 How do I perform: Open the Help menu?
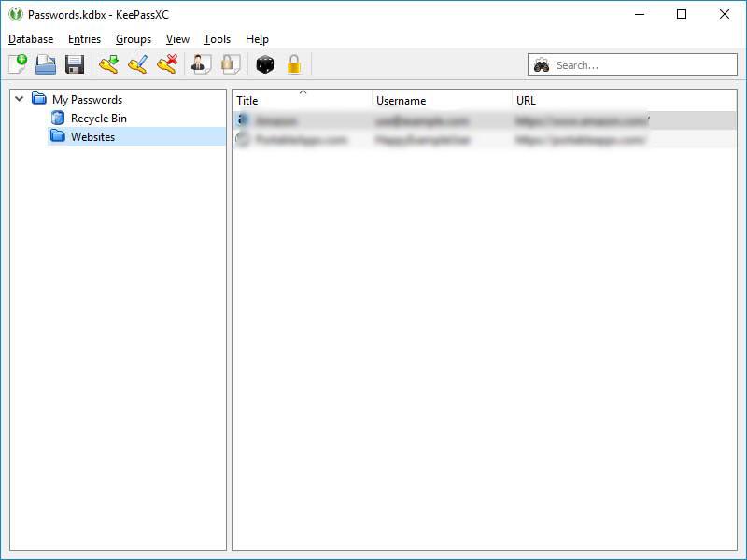[258, 39]
